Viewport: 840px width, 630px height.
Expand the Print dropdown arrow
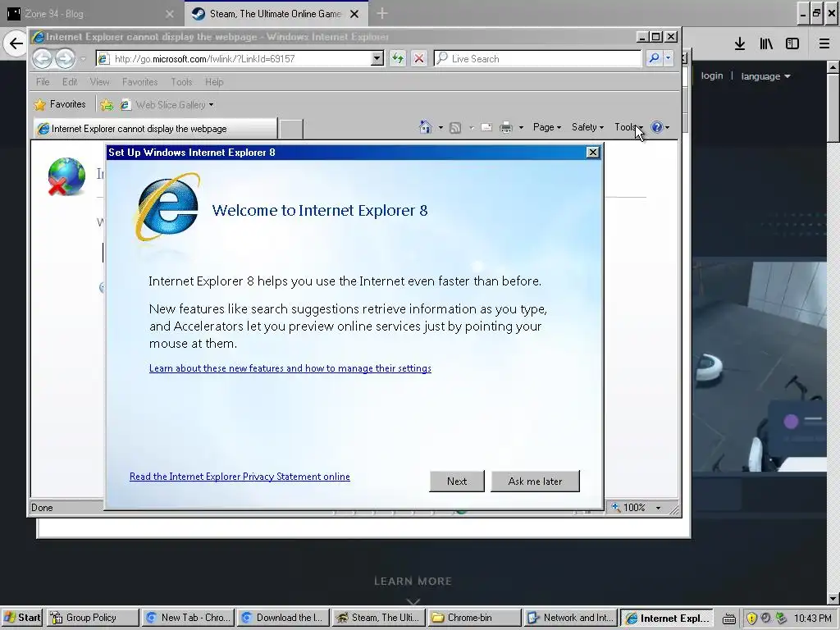521,127
